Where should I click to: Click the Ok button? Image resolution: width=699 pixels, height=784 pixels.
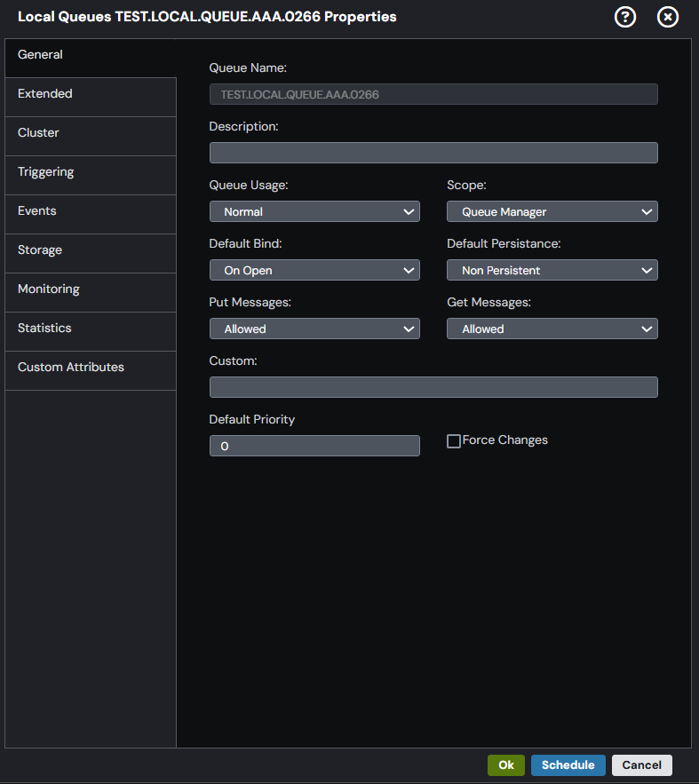click(505, 764)
